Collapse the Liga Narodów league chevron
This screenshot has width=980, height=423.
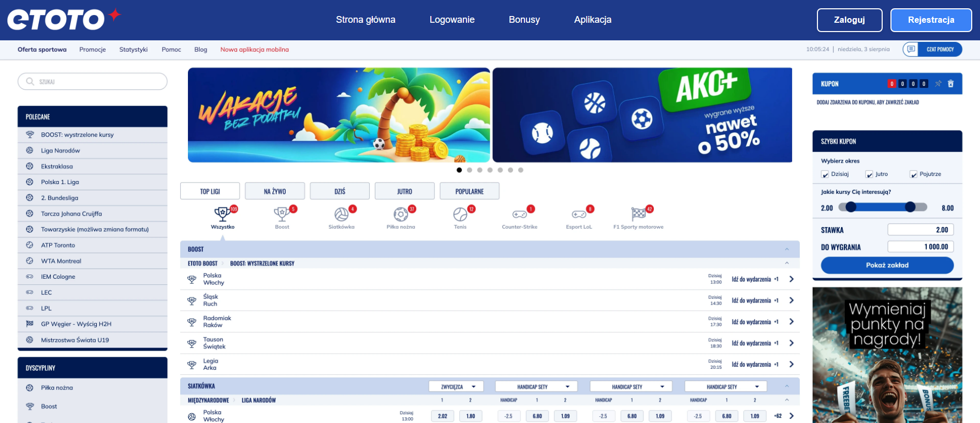tap(787, 400)
